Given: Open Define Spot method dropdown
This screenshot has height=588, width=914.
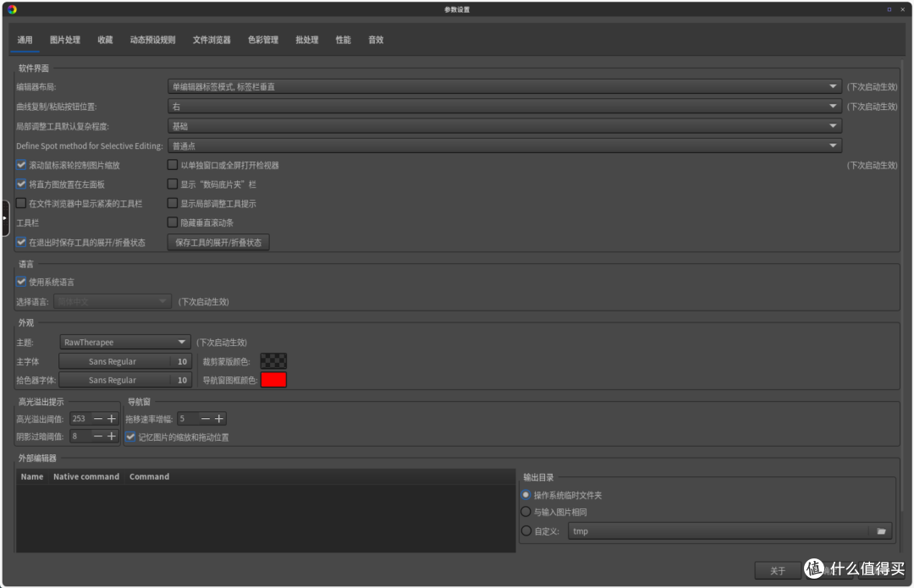Looking at the screenshot, I should 504,146.
